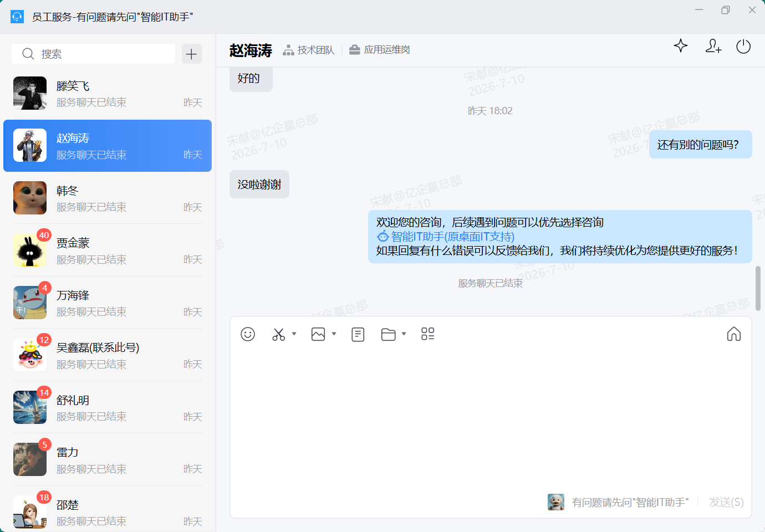
Task: Open chat with 韩冬
Action: click(x=108, y=198)
